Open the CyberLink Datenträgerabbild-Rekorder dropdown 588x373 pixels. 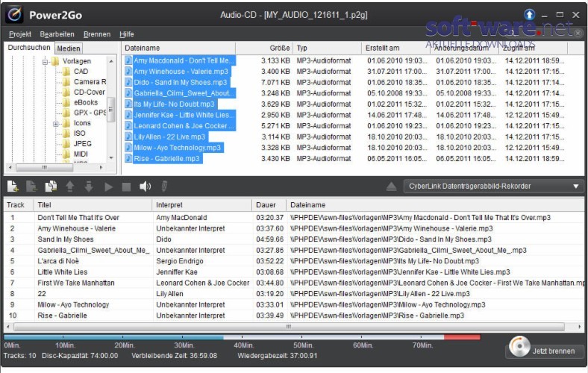(493, 186)
